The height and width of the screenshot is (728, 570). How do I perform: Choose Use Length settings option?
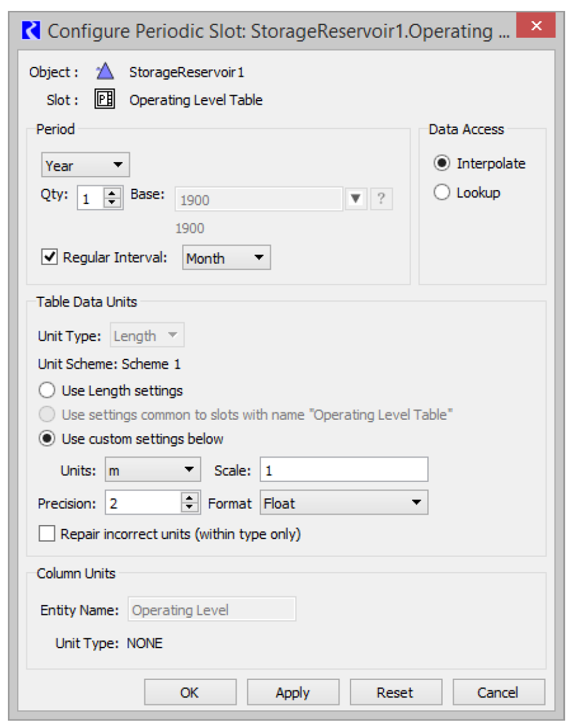46,391
